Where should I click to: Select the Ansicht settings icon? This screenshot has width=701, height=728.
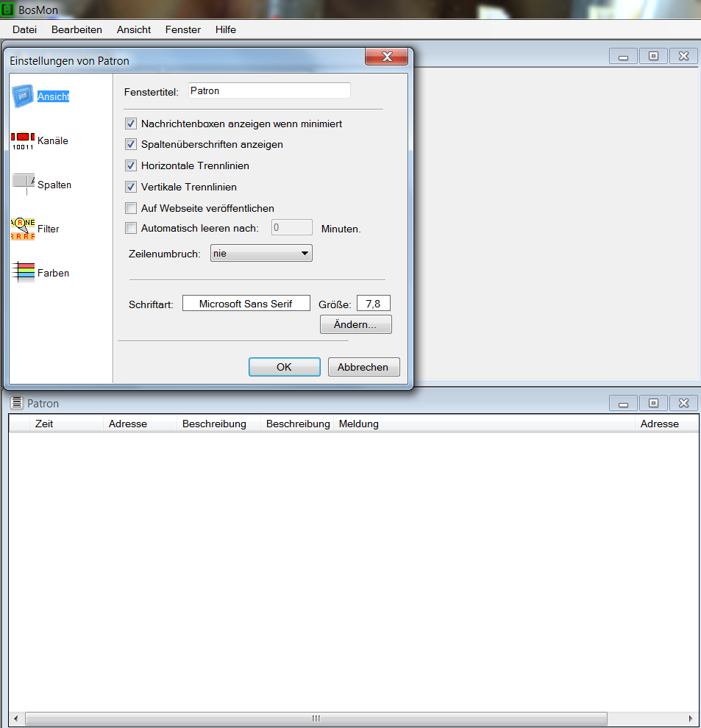(x=24, y=96)
